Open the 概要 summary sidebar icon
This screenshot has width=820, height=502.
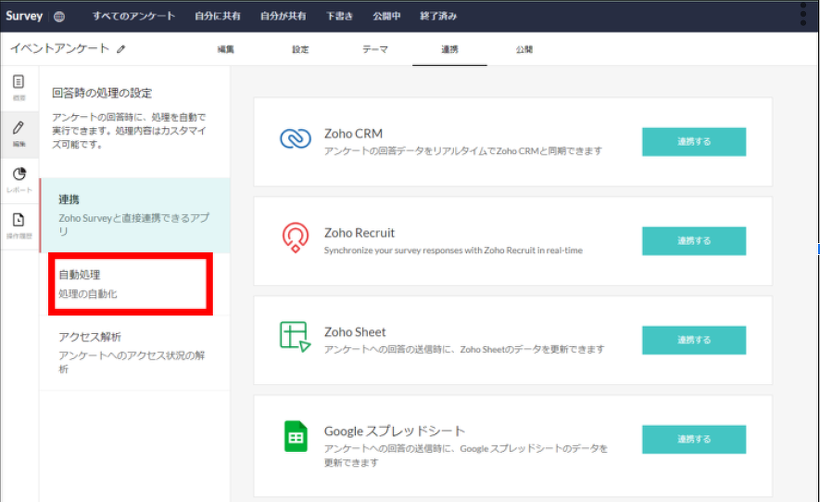tap(19, 86)
